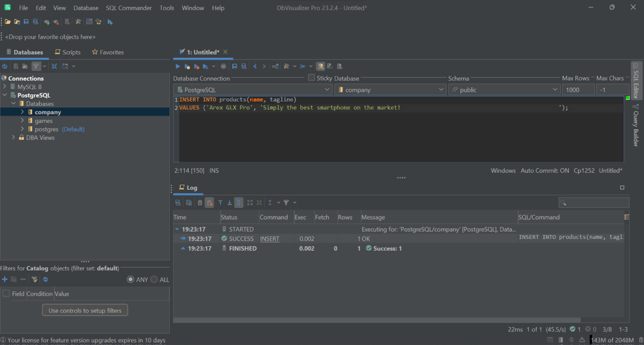Image resolution: width=644 pixels, height=345 pixels.
Task: Open the SQL Commander menu
Action: (x=128, y=7)
